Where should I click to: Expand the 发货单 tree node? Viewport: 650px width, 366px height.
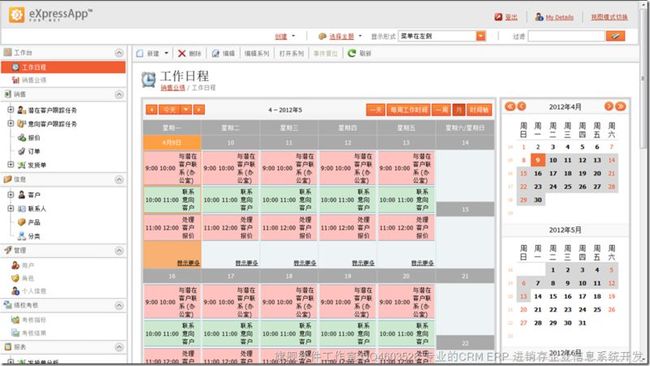click(x=11, y=165)
